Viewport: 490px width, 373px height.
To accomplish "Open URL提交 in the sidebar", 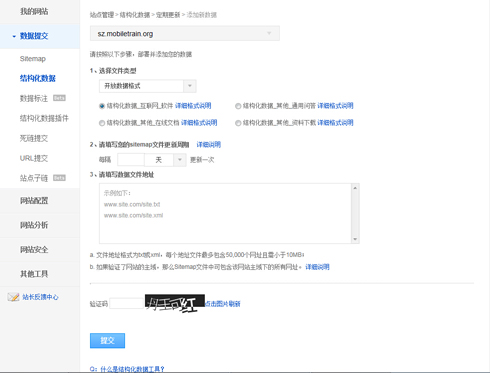I will (x=34, y=158).
